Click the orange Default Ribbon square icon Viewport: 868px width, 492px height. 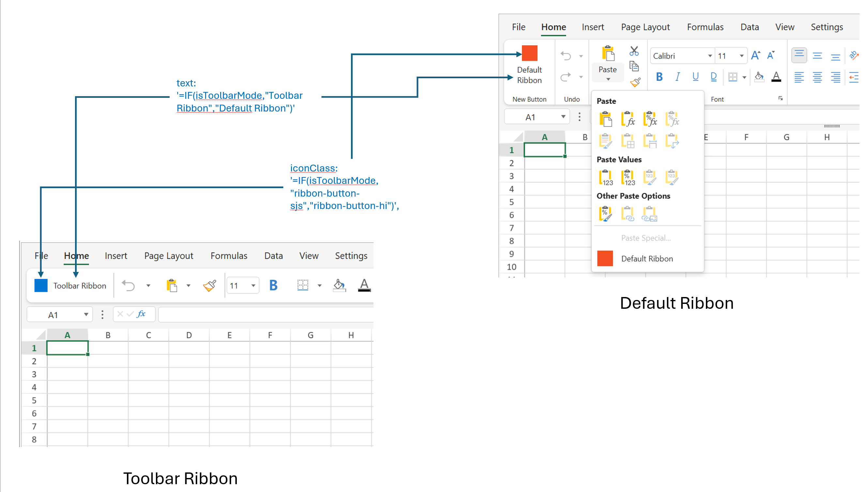[x=529, y=53]
